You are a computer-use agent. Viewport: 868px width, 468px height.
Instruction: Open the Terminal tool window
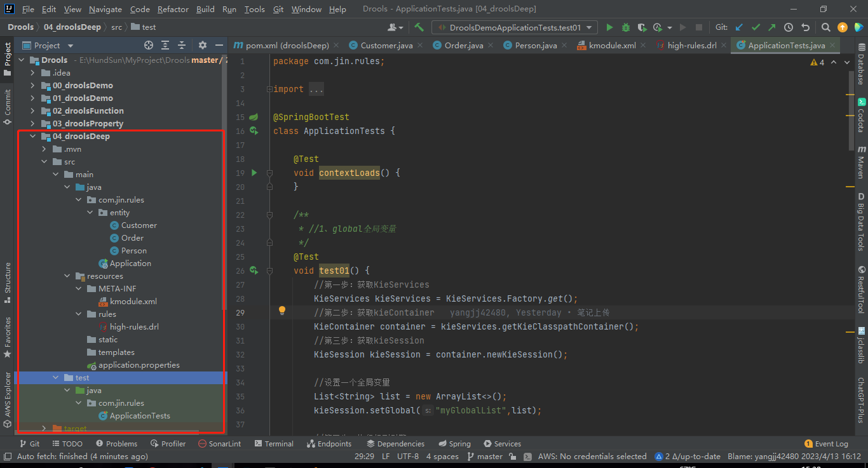[x=274, y=444]
